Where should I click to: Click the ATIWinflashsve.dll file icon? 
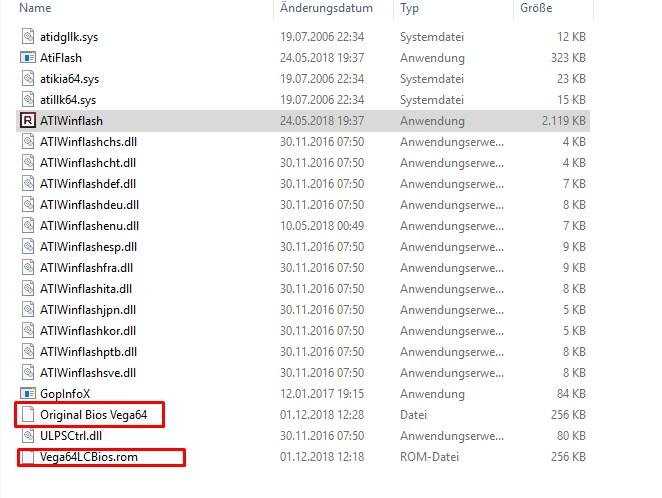click(28, 373)
